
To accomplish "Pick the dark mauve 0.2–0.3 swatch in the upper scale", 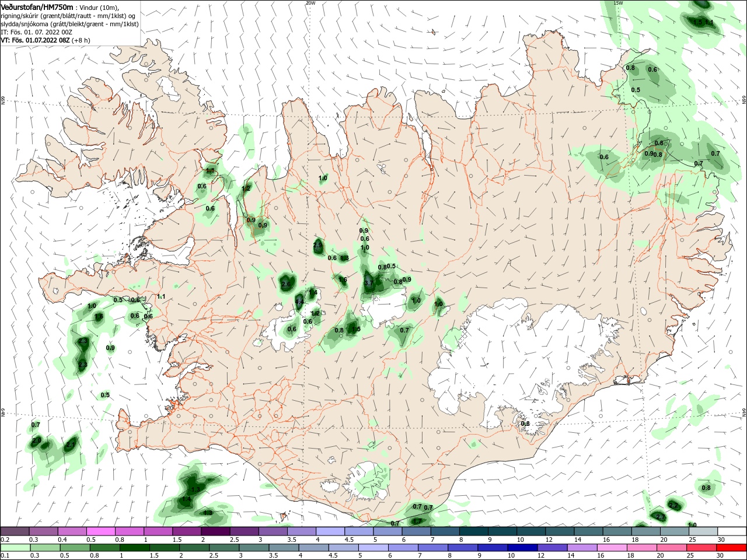I will pyautogui.click(x=15, y=531).
